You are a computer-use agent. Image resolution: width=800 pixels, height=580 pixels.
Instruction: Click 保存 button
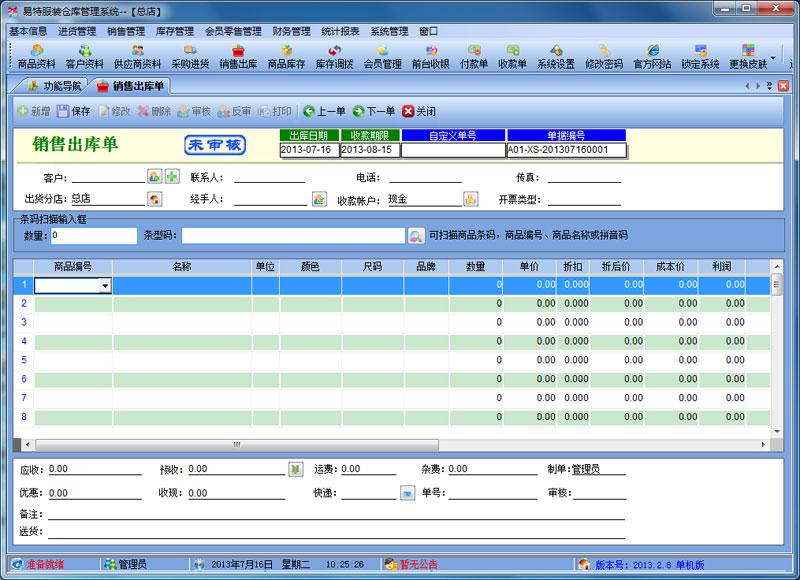(x=74, y=111)
